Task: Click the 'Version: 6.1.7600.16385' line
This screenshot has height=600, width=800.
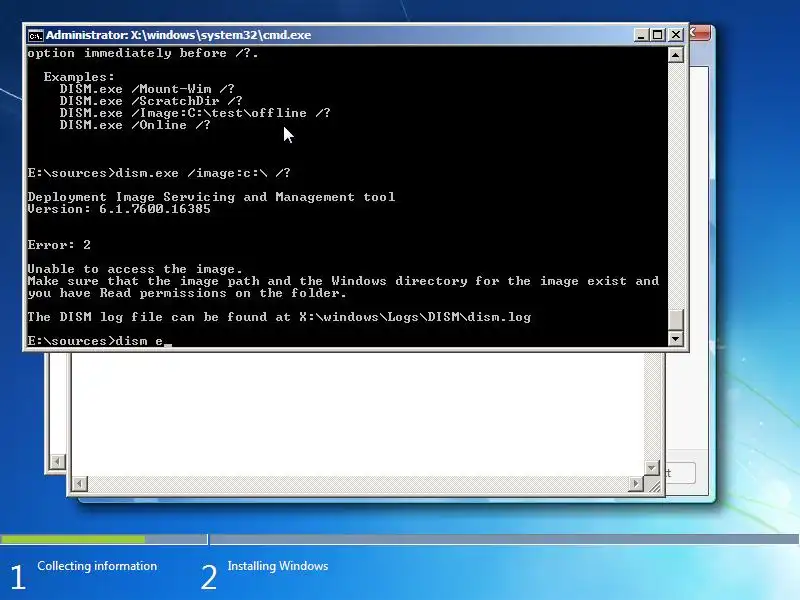Action: pos(119,209)
